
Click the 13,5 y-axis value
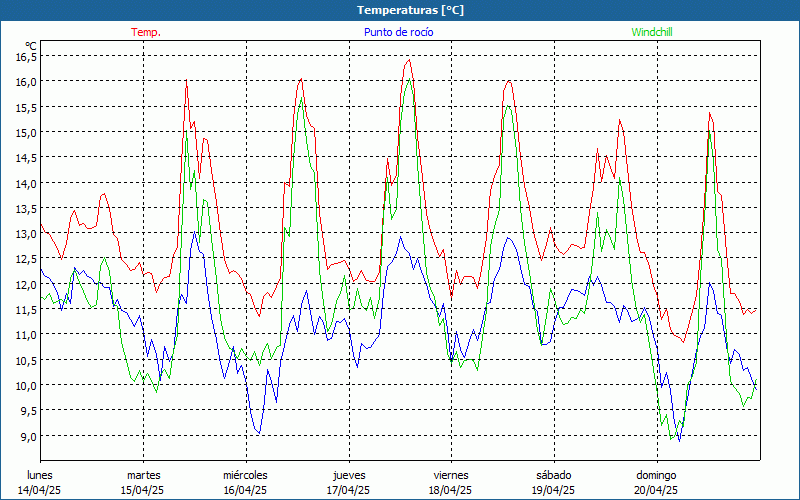point(27,208)
